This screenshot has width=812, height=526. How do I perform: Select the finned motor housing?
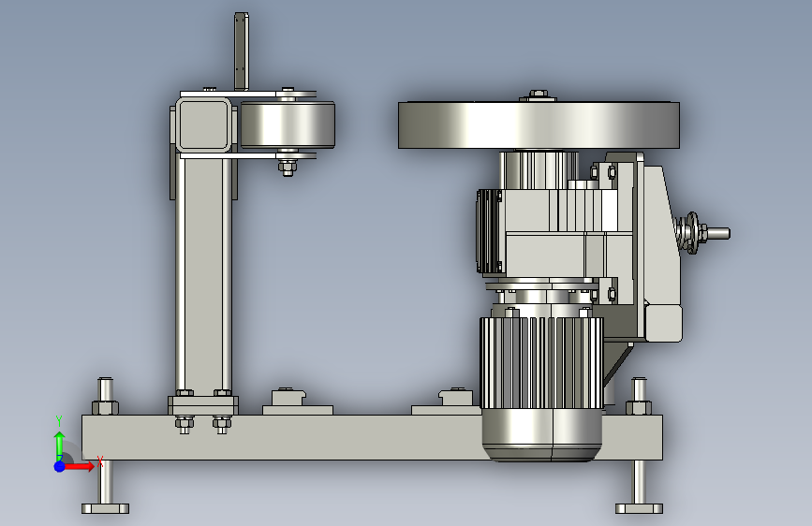click(x=541, y=363)
